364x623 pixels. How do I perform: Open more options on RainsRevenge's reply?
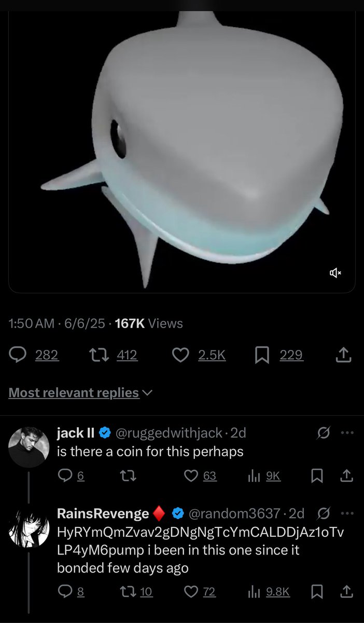346,513
